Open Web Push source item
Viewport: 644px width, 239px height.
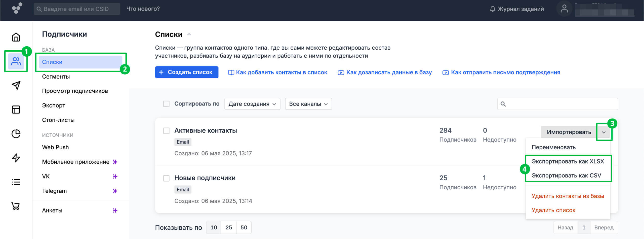pyautogui.click(x=55, y=147)
